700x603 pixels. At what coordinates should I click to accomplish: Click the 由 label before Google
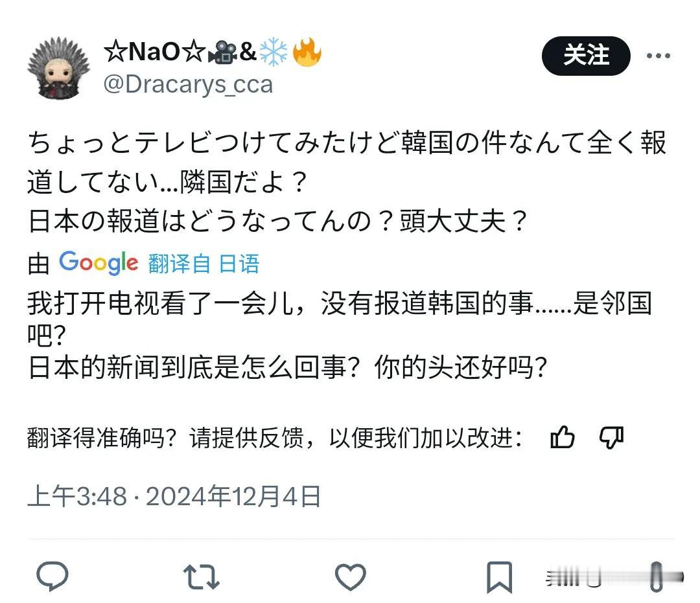(x=38, y=264)
